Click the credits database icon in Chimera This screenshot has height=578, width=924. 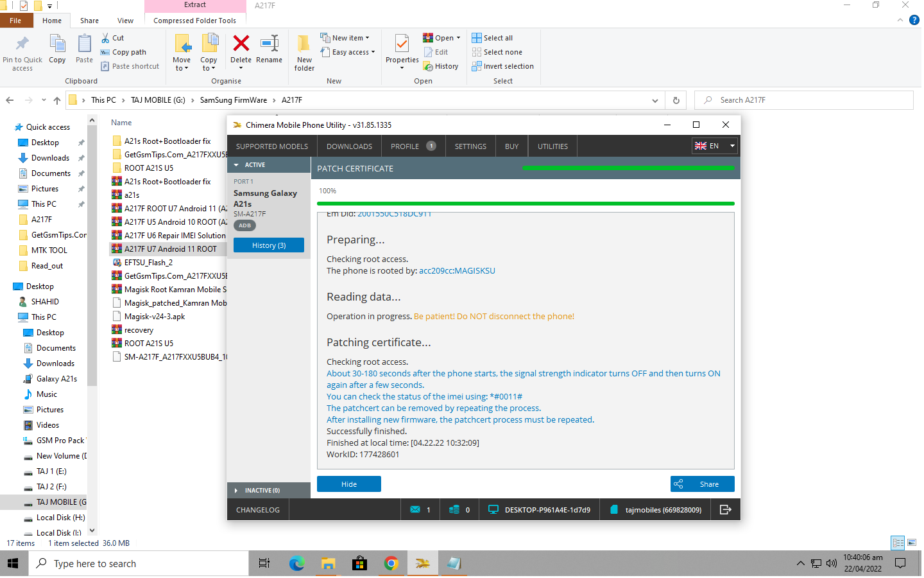[x=454, y=510]
